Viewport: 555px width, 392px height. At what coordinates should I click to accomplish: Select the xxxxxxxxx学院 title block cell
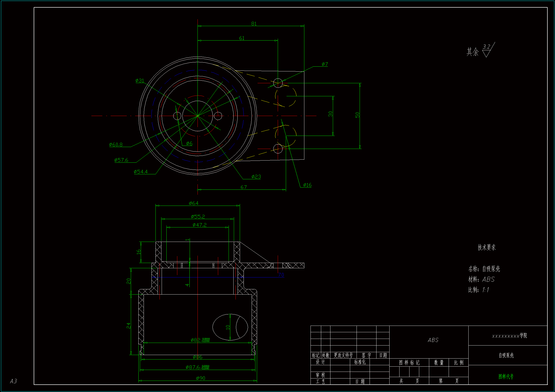[x=509, y=336]
